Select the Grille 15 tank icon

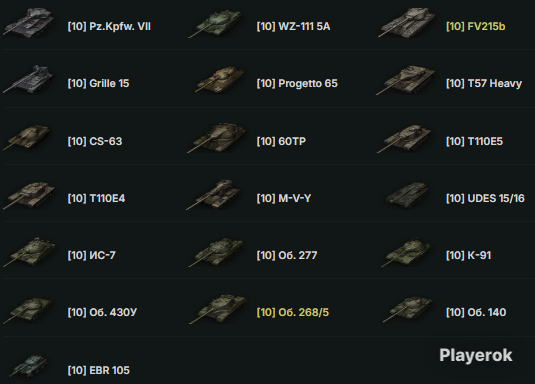point(28,79)
